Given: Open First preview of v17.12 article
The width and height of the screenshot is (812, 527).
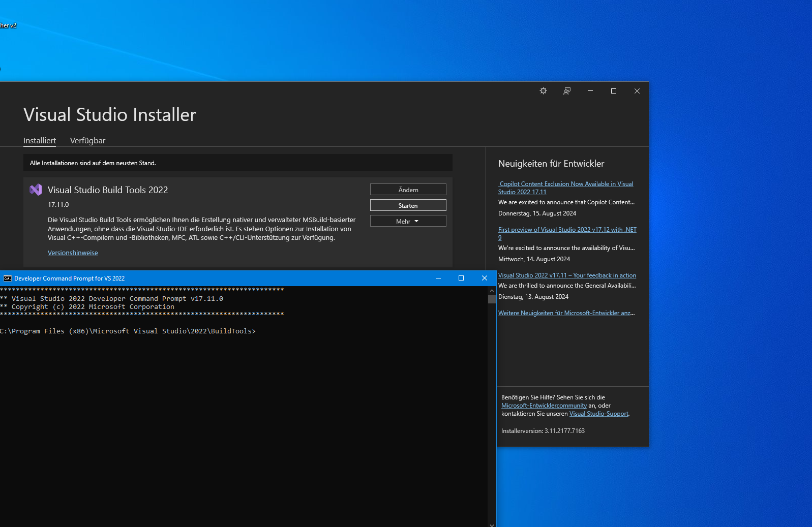Looking at the screenshot, I should 567,233.
